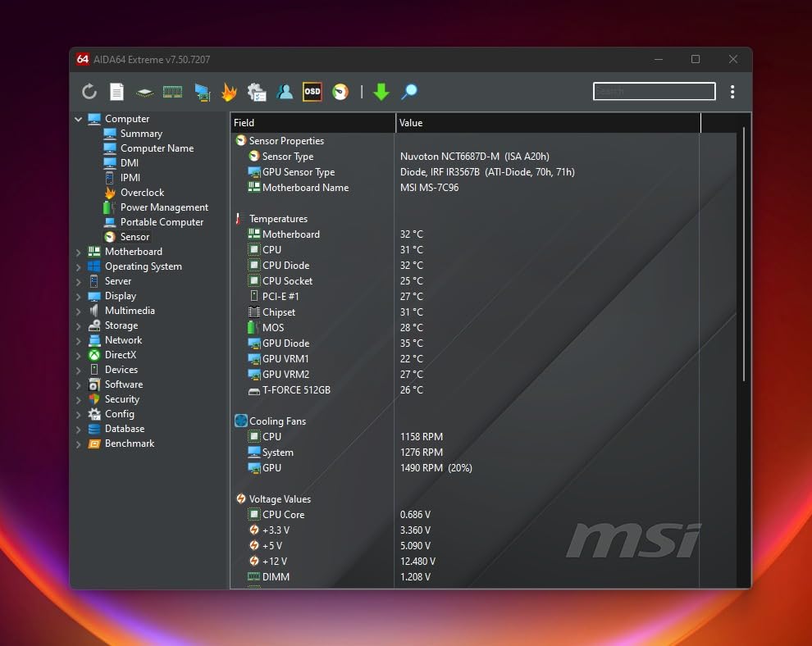Click the magnifier search toolbar icon
Screen dimensions: 812x646
tap(409, 92)
